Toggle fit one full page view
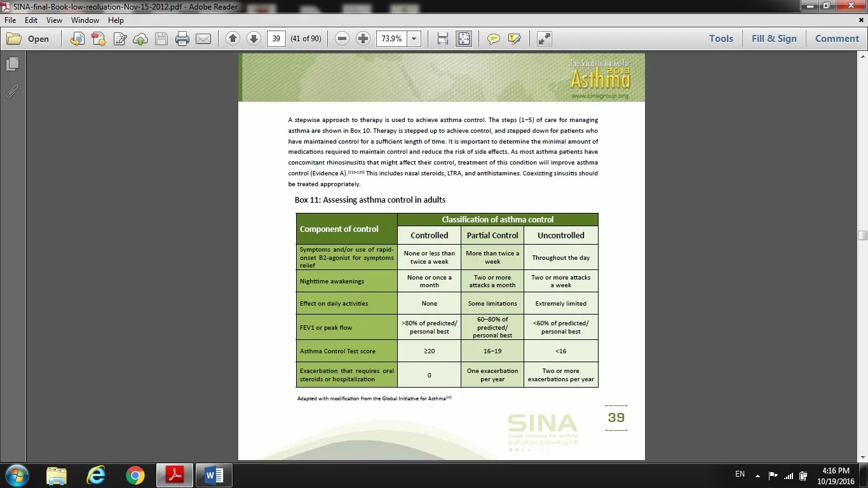 point(464,39)
